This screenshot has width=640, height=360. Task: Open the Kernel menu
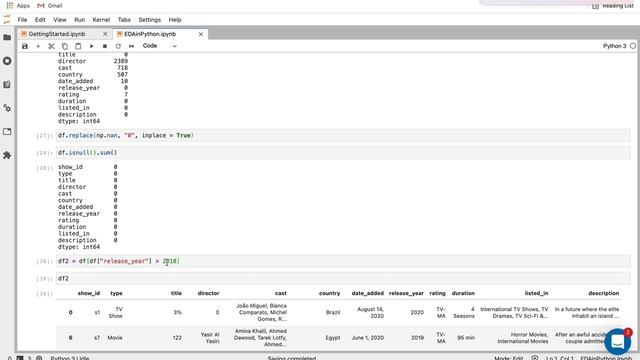(x=101, y=20)
